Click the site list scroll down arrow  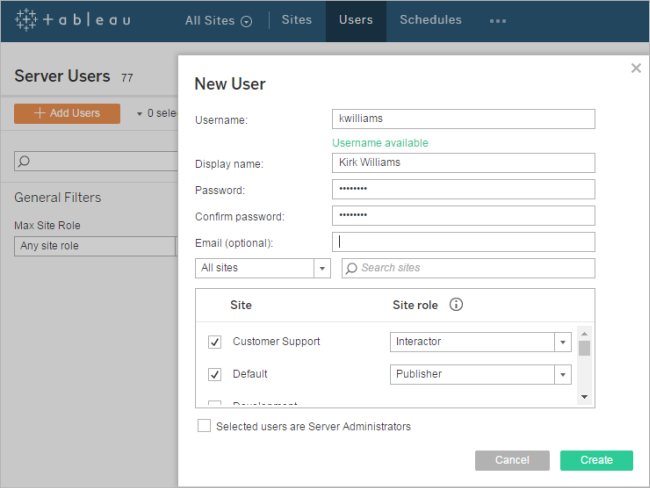585,397
